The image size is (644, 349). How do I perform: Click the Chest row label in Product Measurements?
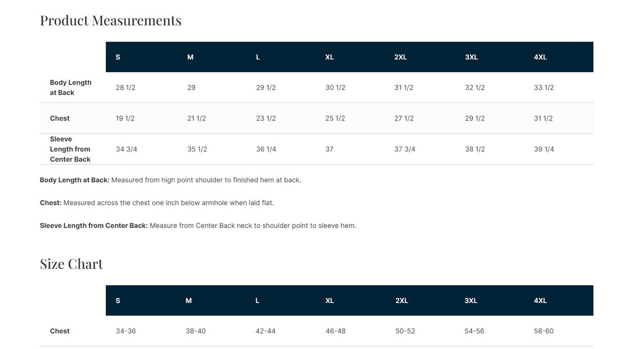[60, 119]
